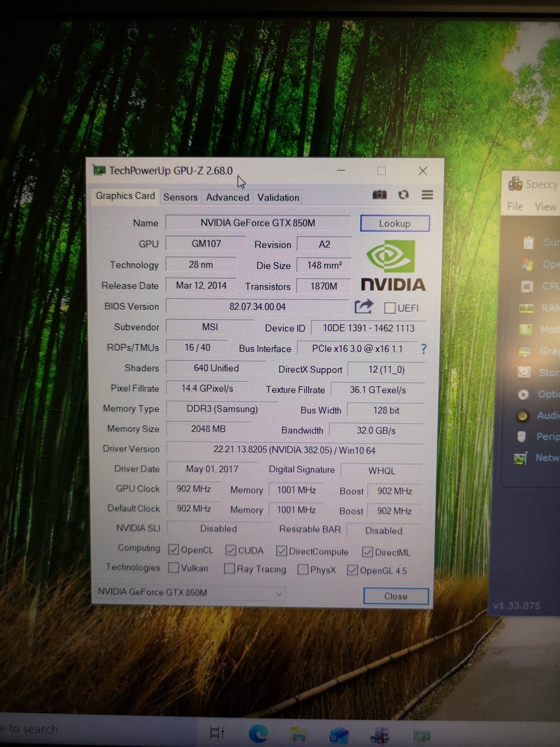Viewport: 560px width, 747px height.
Task: Open the Validation tab
Action: pyautogui.click(x=278, y=197)
